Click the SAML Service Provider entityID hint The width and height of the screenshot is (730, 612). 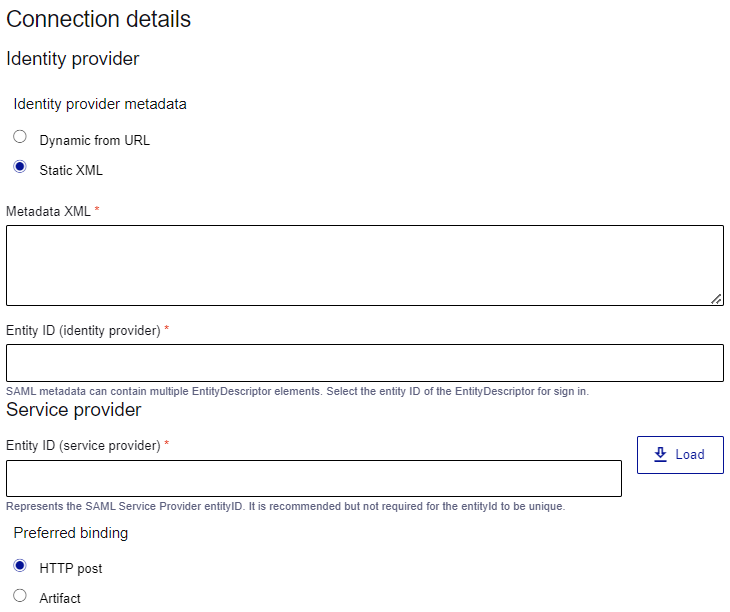pos(285,506)
